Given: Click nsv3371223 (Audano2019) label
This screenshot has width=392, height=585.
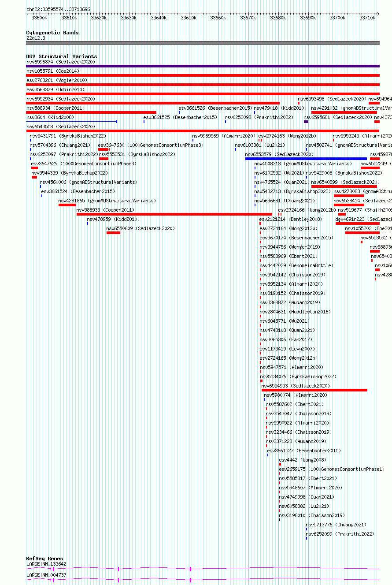Looking at the screenshot, I should 296,441.
